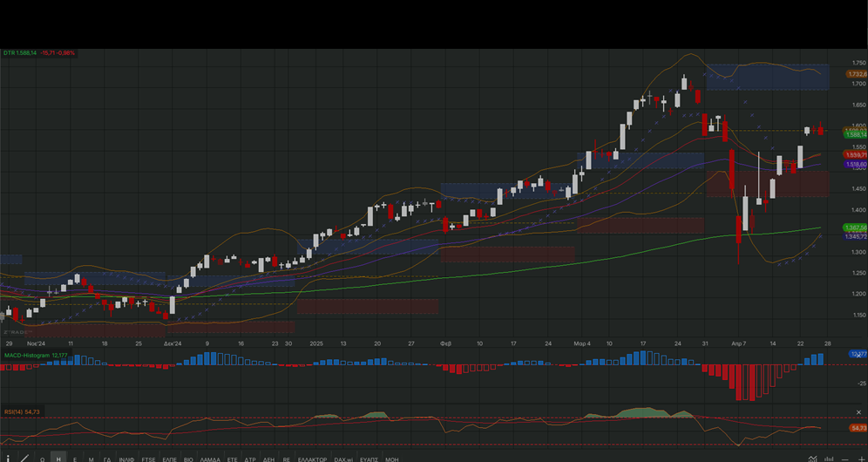Viewport: 868px width, 462px height.
Task: Click the purple 1.518,60 price tag
Action: pyautogui.click(x=856, y=165)
